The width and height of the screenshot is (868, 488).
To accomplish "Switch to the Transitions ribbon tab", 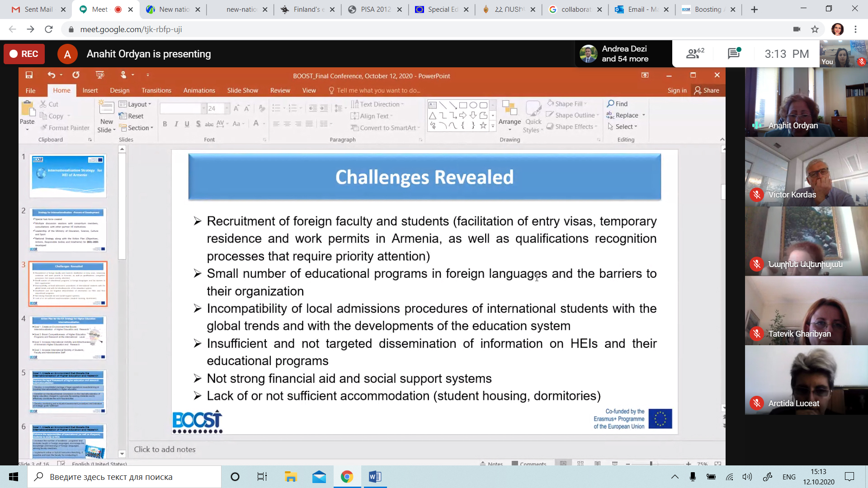I will 156,90.
